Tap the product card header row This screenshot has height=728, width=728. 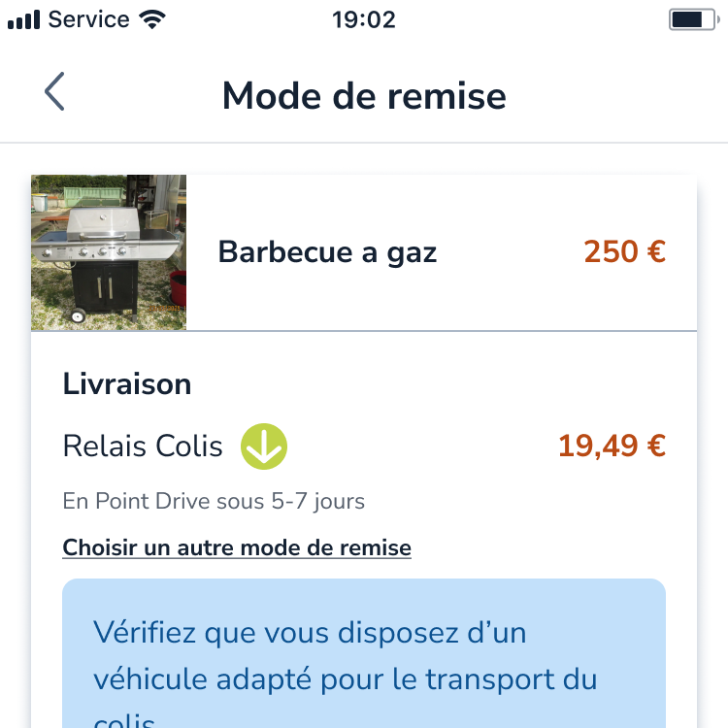[364, 252]
